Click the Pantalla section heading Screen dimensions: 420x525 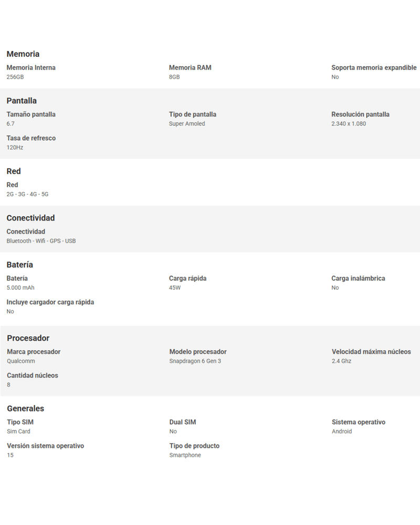[x=22, y=101]
